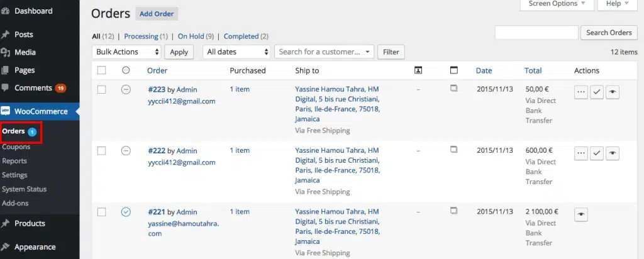This screenshot has width=644, height=259.
Task: Check the box for order #223
Action: tap(102, 90)
